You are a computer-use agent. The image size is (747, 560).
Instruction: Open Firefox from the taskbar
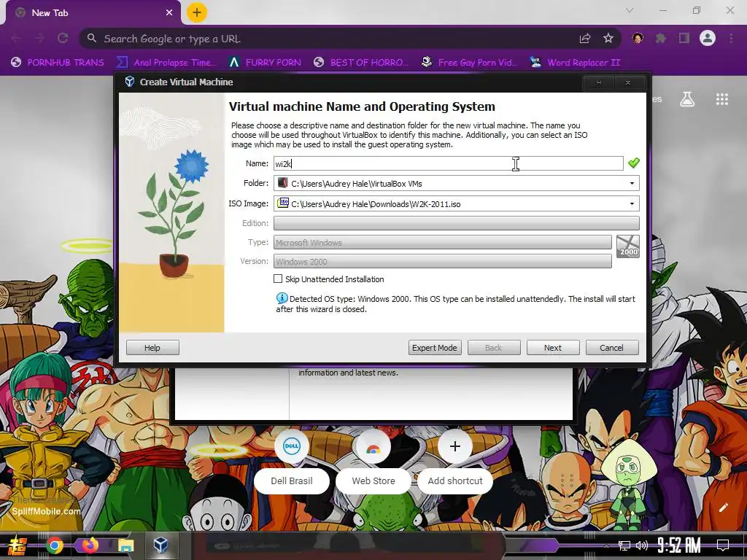coord(90,545)
